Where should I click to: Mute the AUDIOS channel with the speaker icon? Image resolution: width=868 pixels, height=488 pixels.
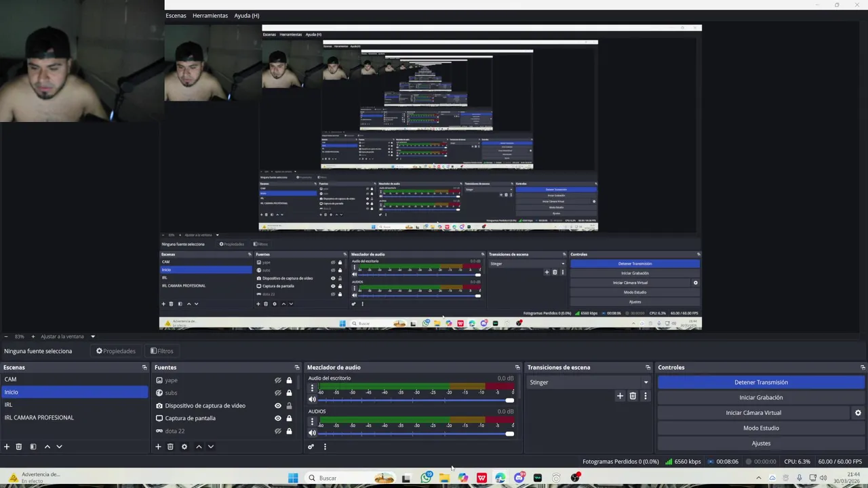pos(313,433)
